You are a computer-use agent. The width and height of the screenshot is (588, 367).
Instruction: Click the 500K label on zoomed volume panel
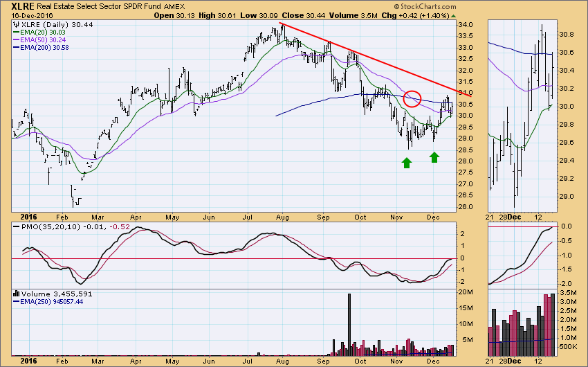[569, 347]
